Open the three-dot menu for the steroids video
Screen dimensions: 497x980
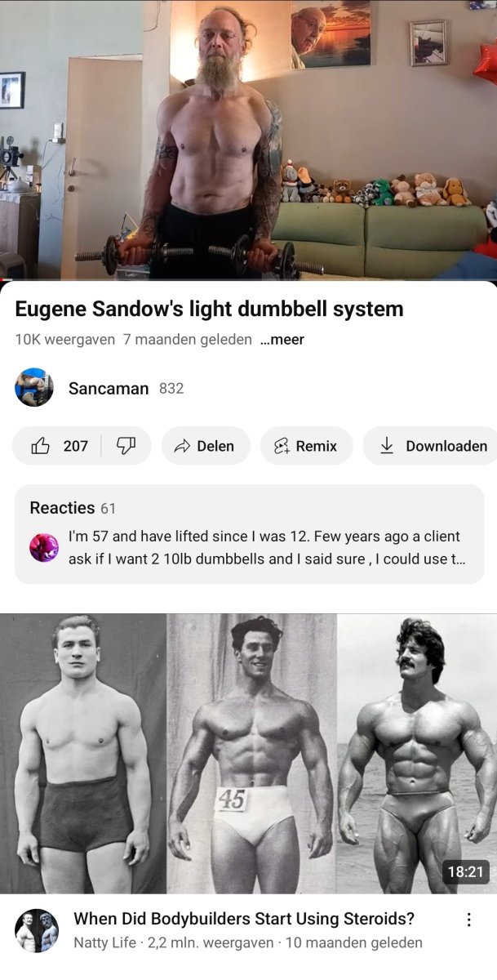coord(468,920)
